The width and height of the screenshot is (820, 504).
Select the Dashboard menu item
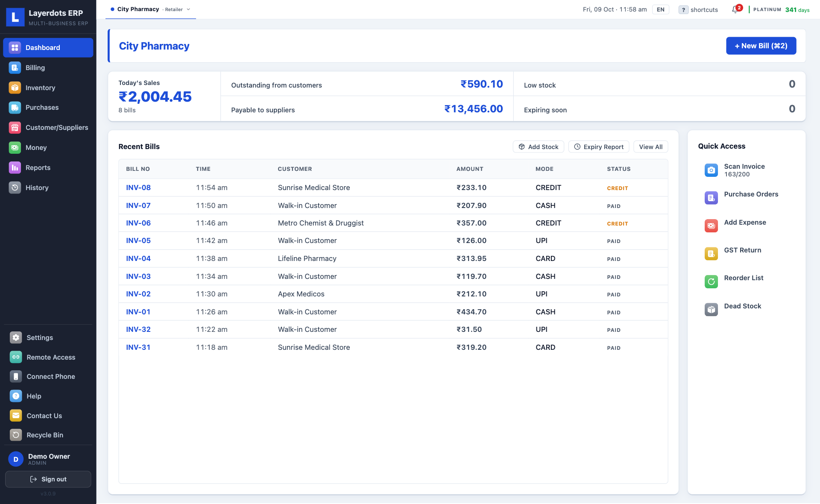(48, 47)
